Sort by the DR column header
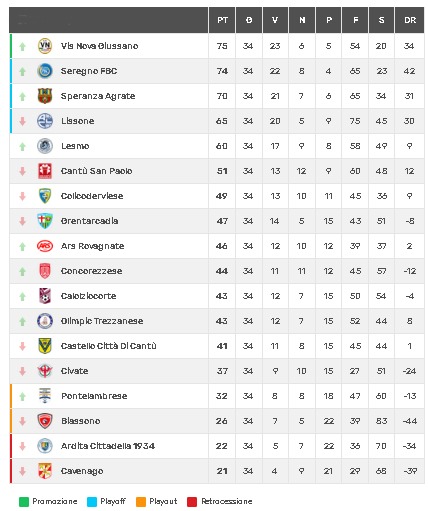 410,20
